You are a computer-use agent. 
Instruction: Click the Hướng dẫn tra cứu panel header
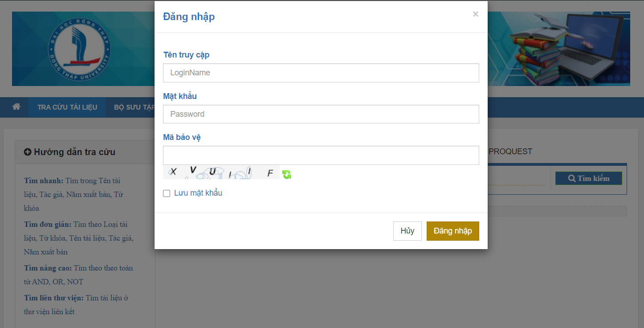tap(85, 152)
